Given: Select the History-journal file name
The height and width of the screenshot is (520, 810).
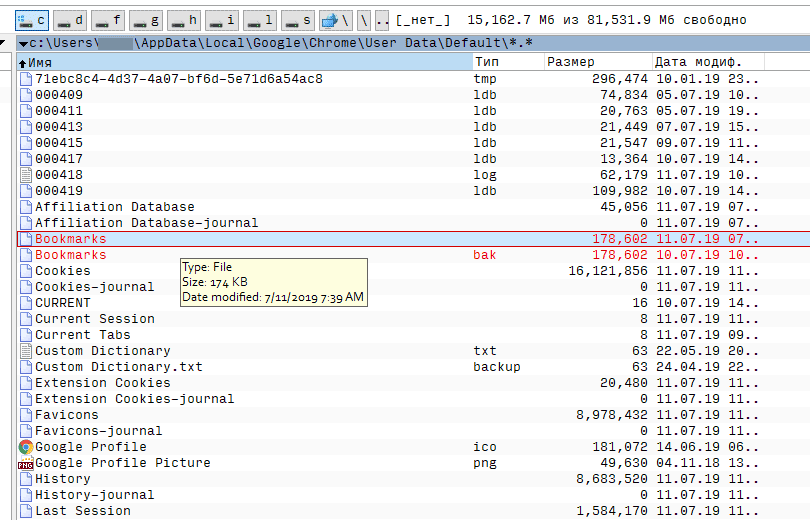Looking at the screenshot, I should click(95, 495).
